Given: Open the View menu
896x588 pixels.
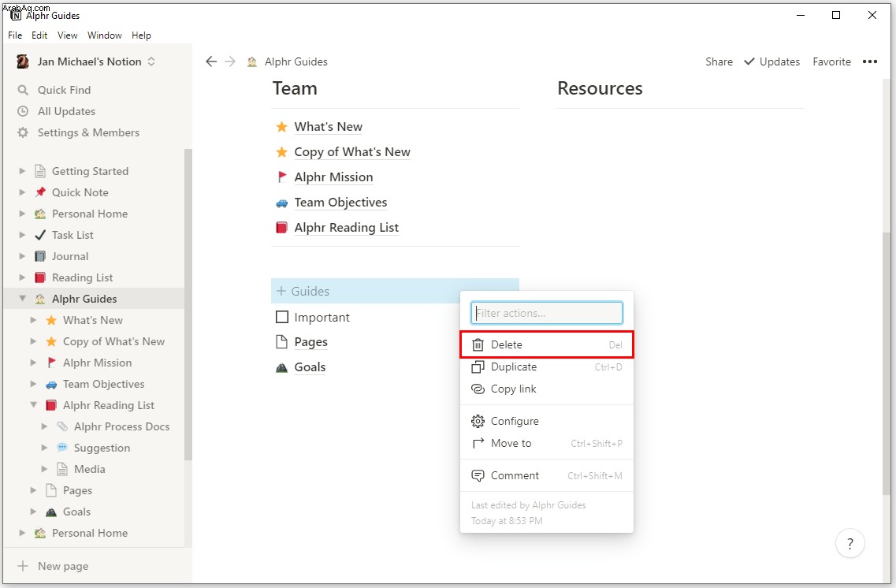Looking at the screenshot, I should pos(68,35).
